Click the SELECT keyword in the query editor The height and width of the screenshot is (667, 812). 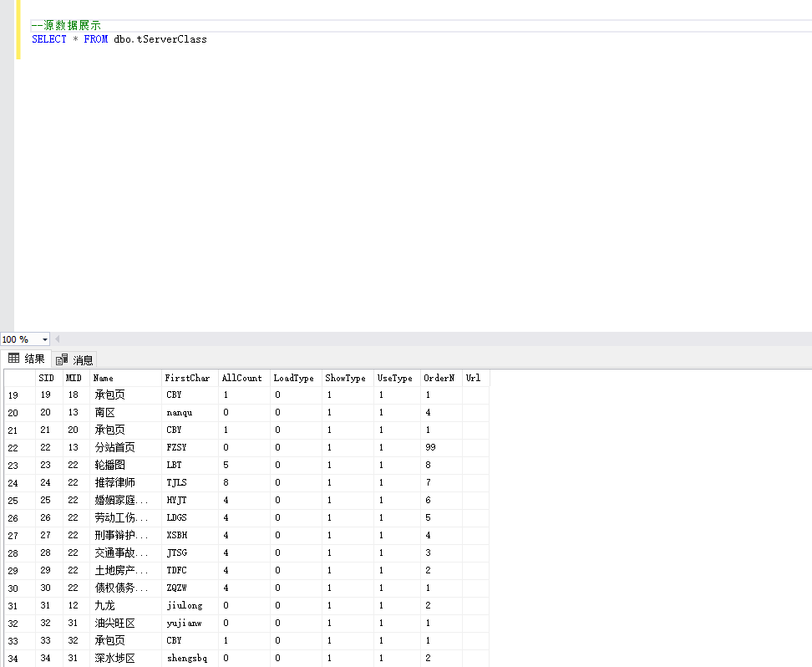pyautogui.click(x=48, y=38)
